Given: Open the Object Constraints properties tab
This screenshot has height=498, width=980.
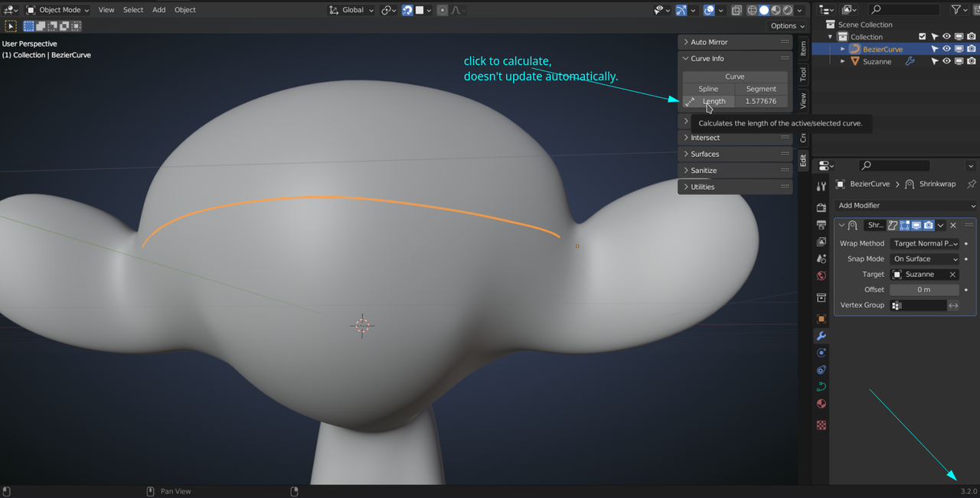Looking at the screenshot, I should click(x=822, y=369).
